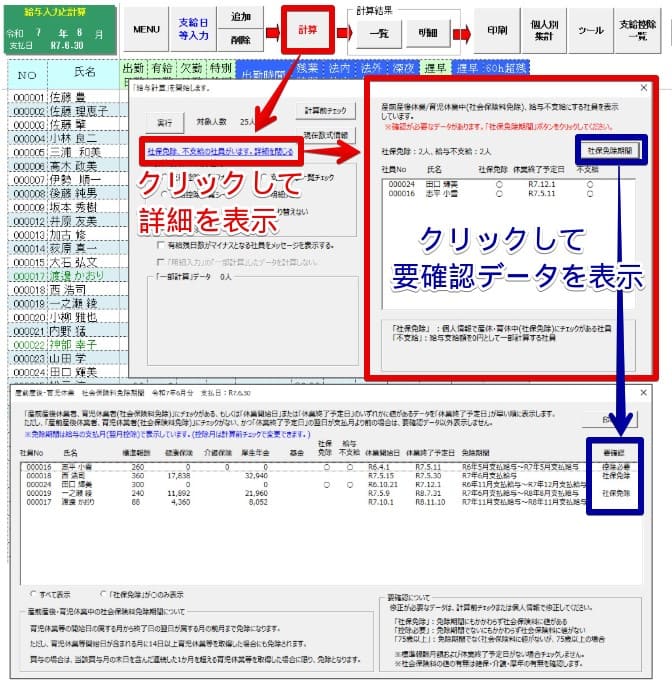Open the ツール button
672x684 pixels.
pyautogui.click(x=590, y=30)
